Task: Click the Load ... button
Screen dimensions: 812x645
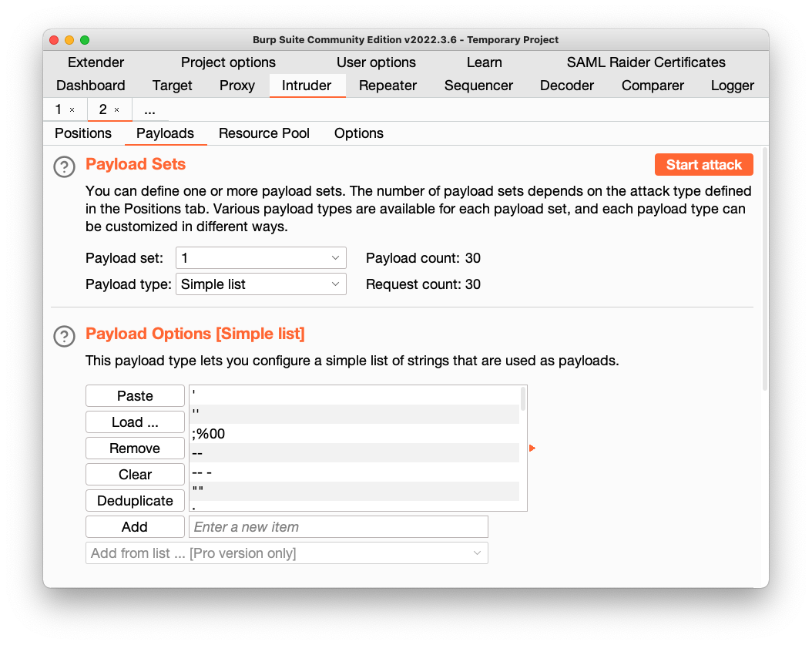Action: [135, 422]
